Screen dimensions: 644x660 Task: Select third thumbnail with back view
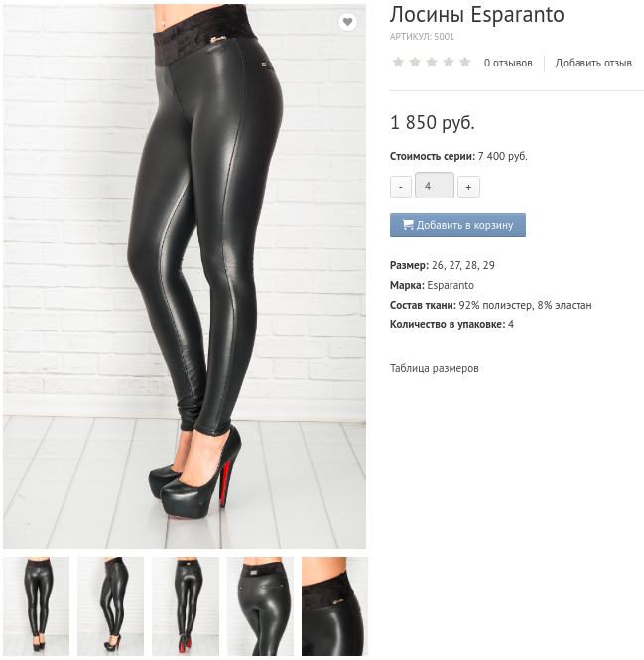click(186, 606)
